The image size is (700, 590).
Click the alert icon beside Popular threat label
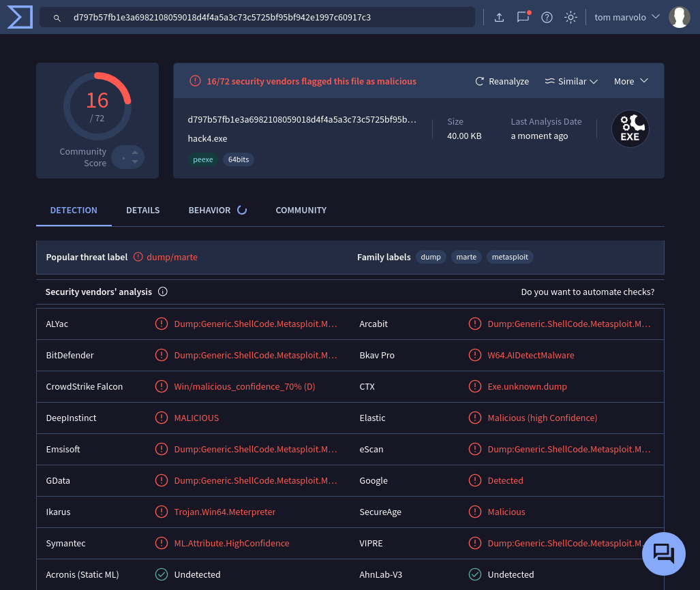click(138, 257)
